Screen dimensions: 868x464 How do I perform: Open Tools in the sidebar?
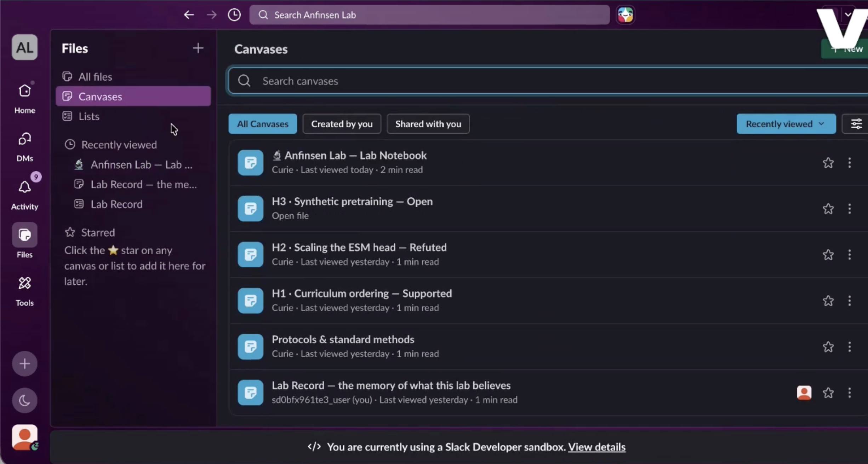click(24, 291)
